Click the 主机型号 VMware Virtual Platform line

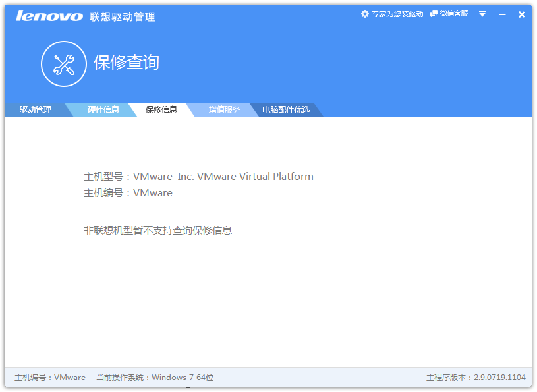198,177
